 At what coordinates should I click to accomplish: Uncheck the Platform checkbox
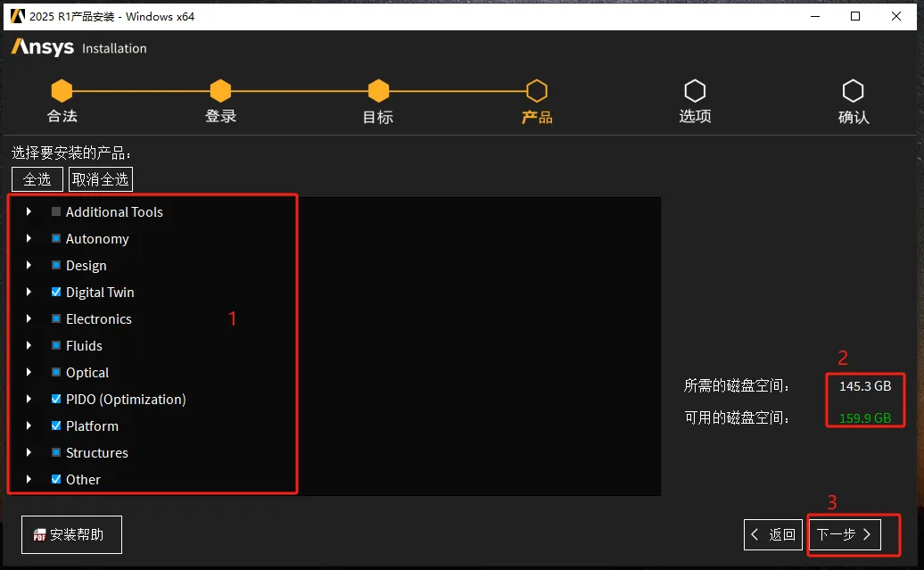pyautogui.click(x=56, y=425)
